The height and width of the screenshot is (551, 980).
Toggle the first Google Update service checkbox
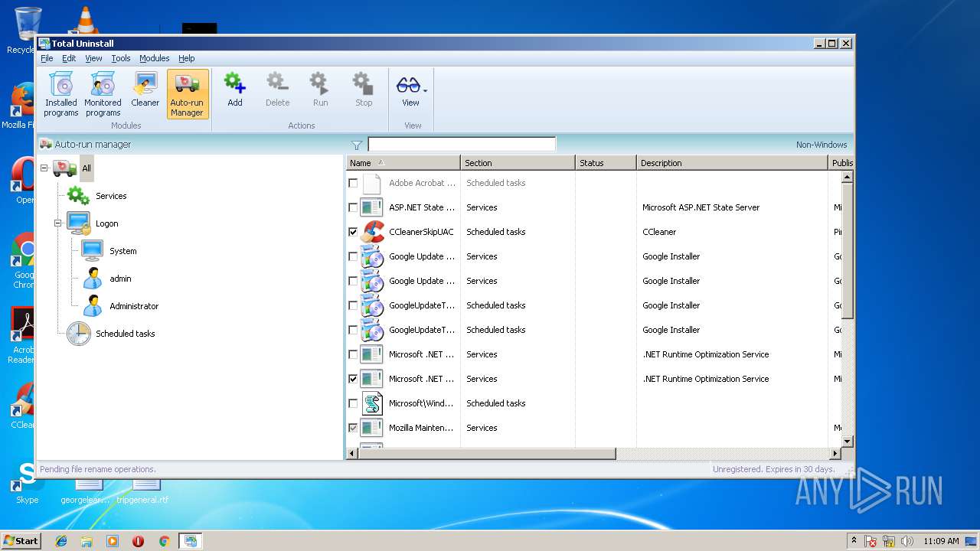353,256
